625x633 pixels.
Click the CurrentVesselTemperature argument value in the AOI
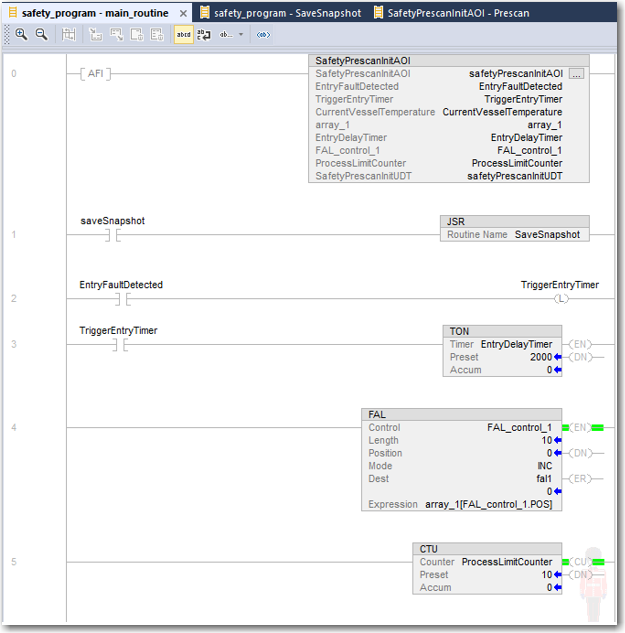point(502,112)
